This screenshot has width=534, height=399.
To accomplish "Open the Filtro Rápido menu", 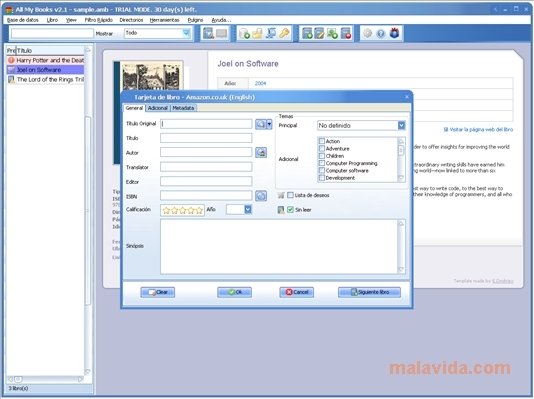I will 98,20.
